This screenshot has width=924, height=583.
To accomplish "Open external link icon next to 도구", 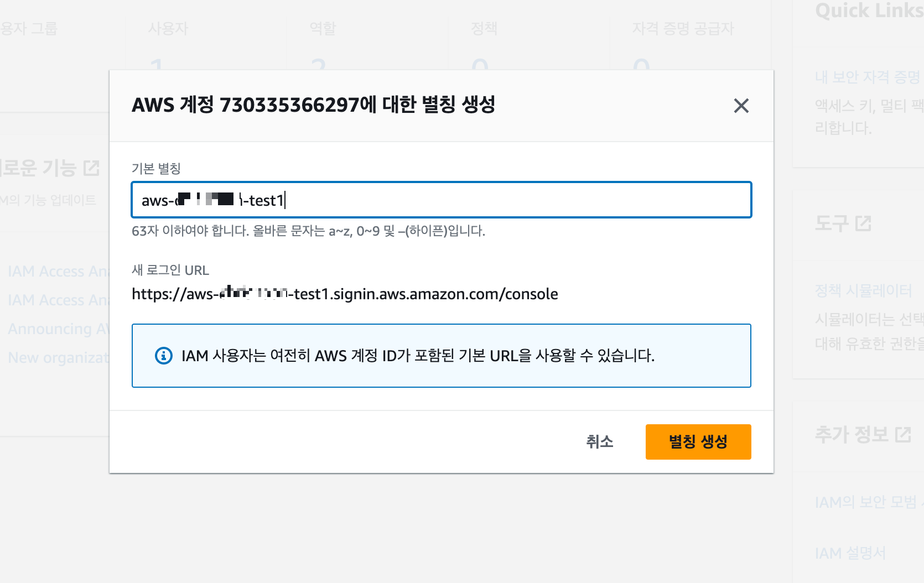I will point(863,223).
